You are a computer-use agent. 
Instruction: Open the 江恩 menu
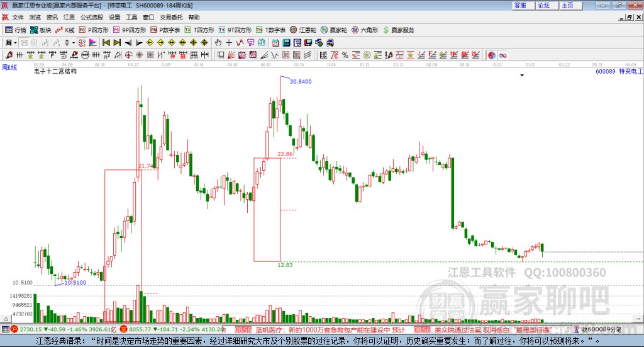click(x=69, y=17)
